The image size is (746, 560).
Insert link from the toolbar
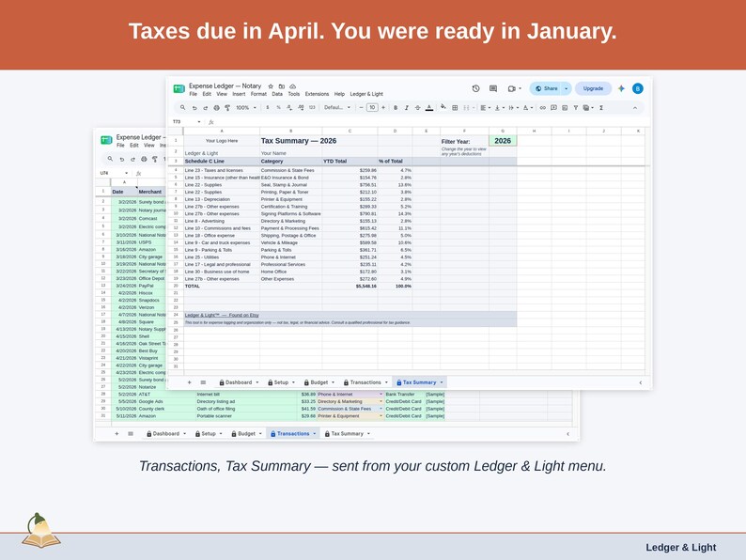542,108
